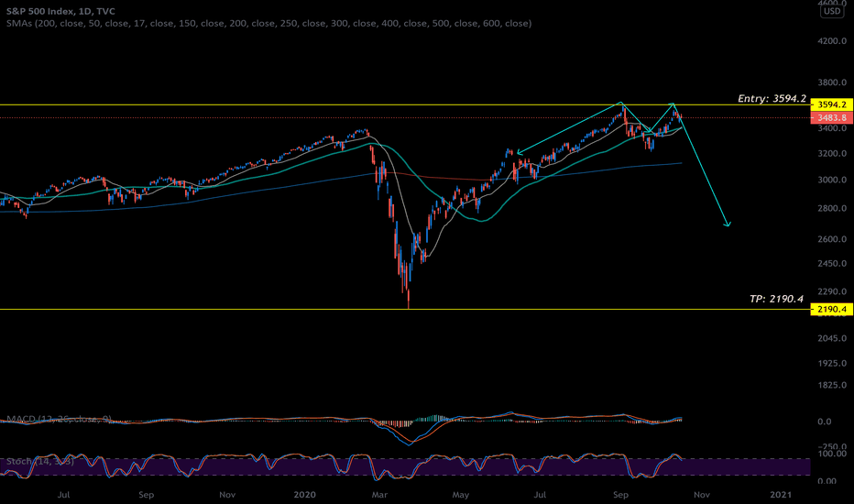Select the yellow 2190.4 price tag
The image size is (854, 504).
coord(832,310)
